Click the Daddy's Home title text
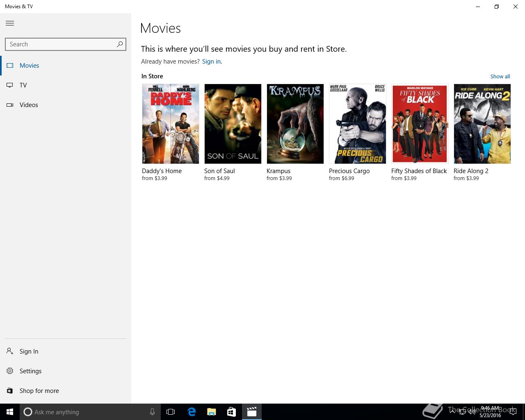 tap(162, 171)
